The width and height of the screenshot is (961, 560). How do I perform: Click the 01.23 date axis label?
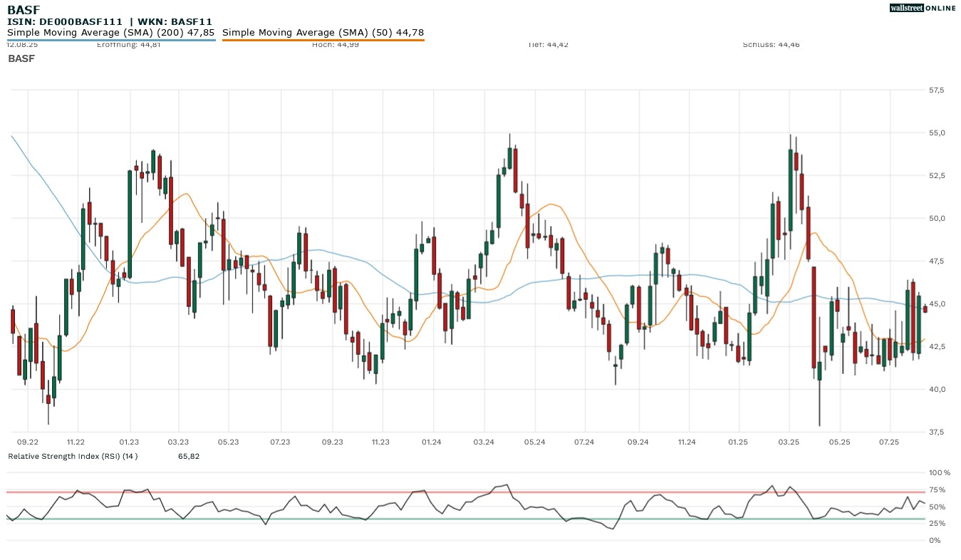coord(129,442)
